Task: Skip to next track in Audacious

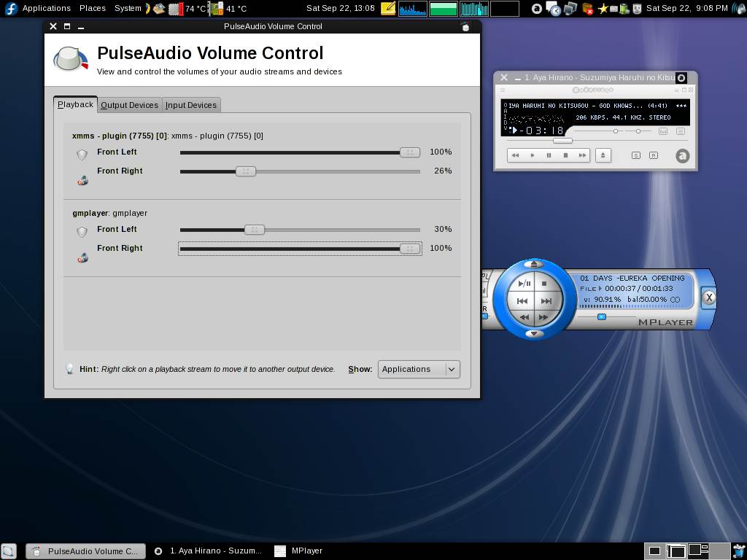Action: pos(582,155)
